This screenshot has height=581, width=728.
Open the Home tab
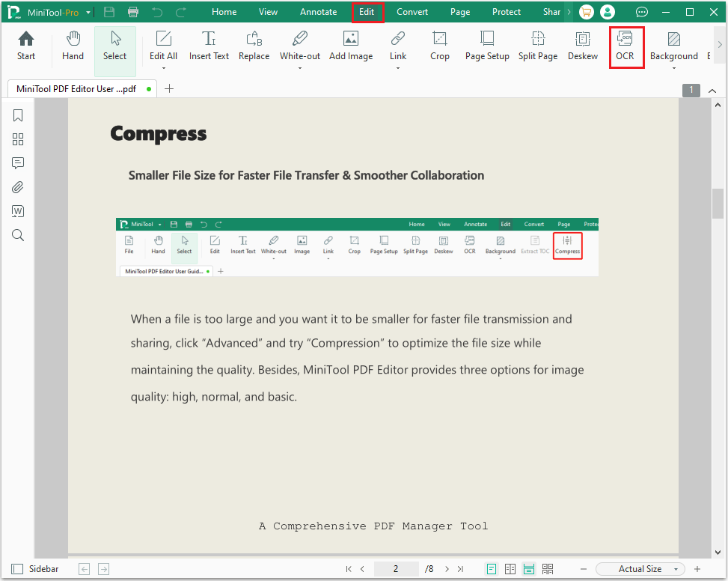pos(224,12)
